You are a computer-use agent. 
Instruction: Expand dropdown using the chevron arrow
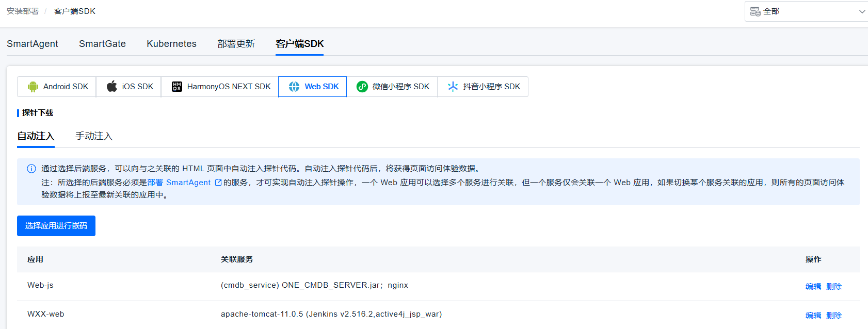(x=862, y=11)
